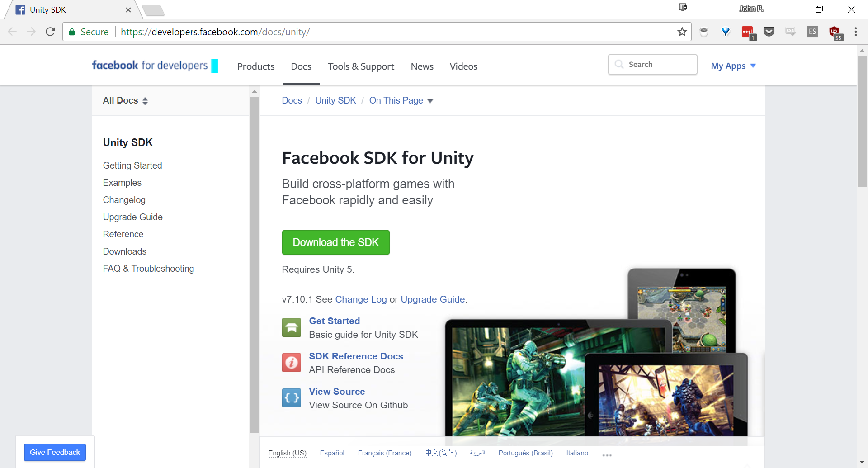Select the Unity SDK browser tab
The height and width of the screenshot is (468, 868).
(x=72, y=10)
